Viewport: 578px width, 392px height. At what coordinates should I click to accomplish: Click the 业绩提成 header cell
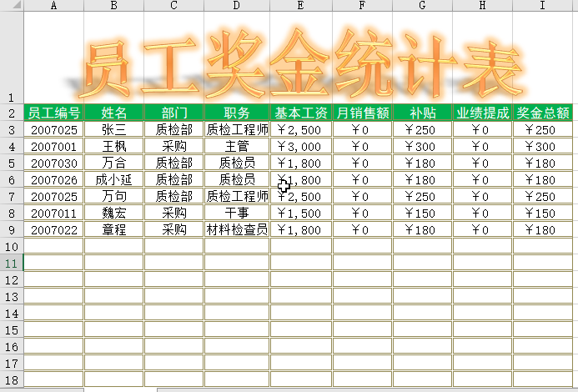pos(482,113)
